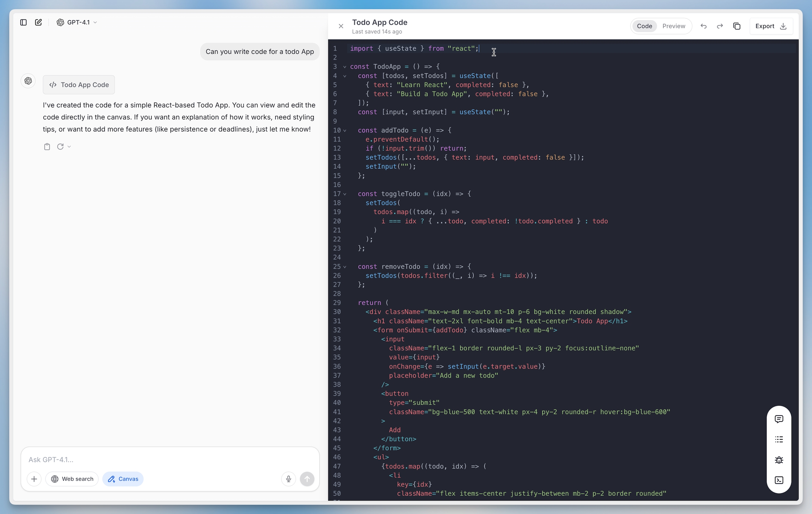Start voice input with the microphone icon
Viewport: 812px width, 514px height.
pos(288,479)
